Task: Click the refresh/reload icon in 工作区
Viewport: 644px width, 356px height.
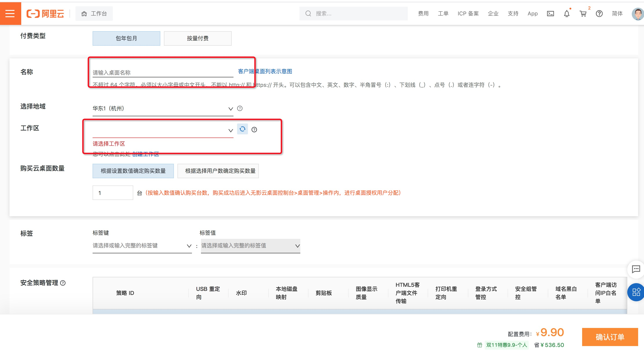Action: (242, 129)
